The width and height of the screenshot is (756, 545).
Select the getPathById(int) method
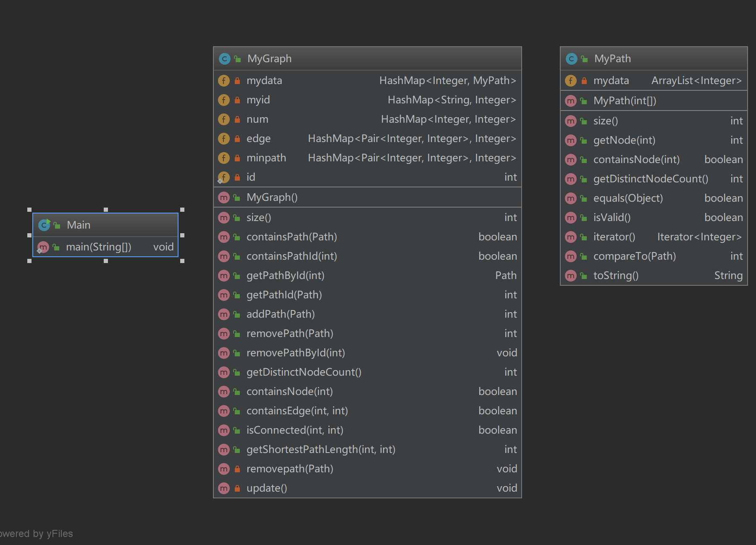tap(367, 276)
